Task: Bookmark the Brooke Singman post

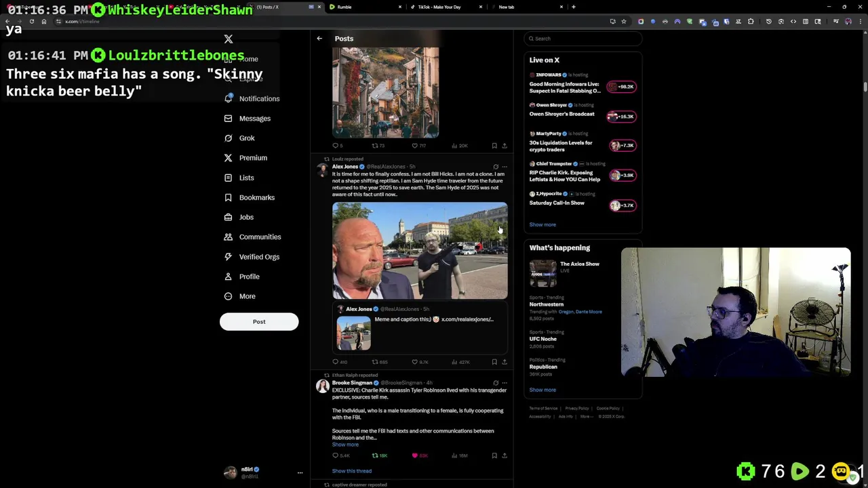Action: pos(494,455)
